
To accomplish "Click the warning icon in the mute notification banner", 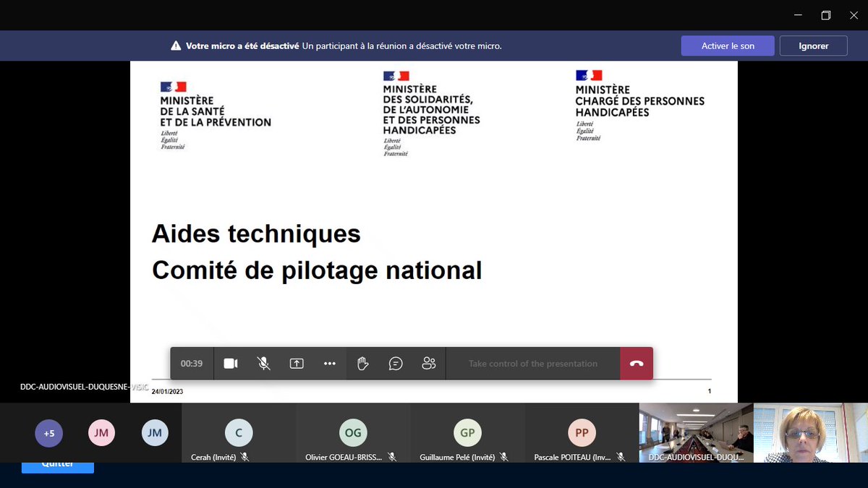I will 175,45.
